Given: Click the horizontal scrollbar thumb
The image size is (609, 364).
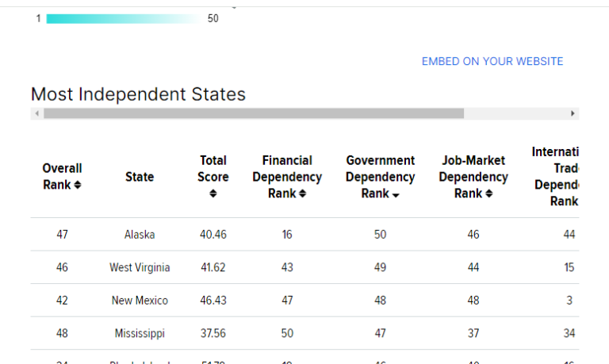Looking at the screenshot, I should coord(254,113).
